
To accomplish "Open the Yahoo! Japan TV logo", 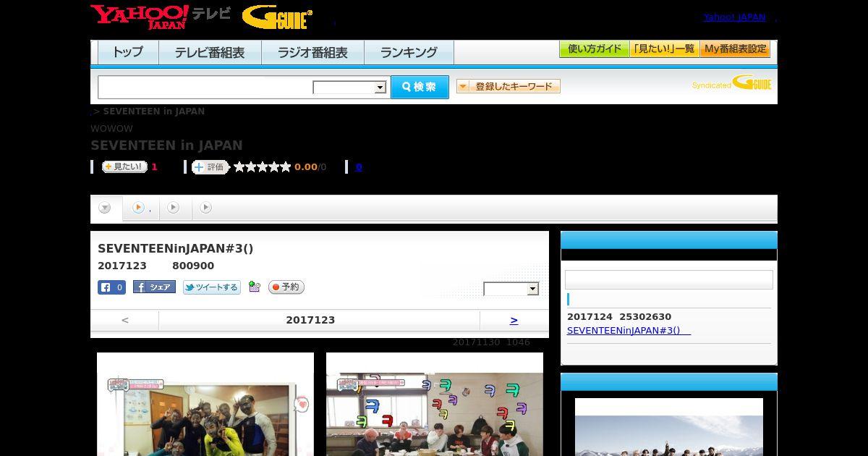I will 161,17.
